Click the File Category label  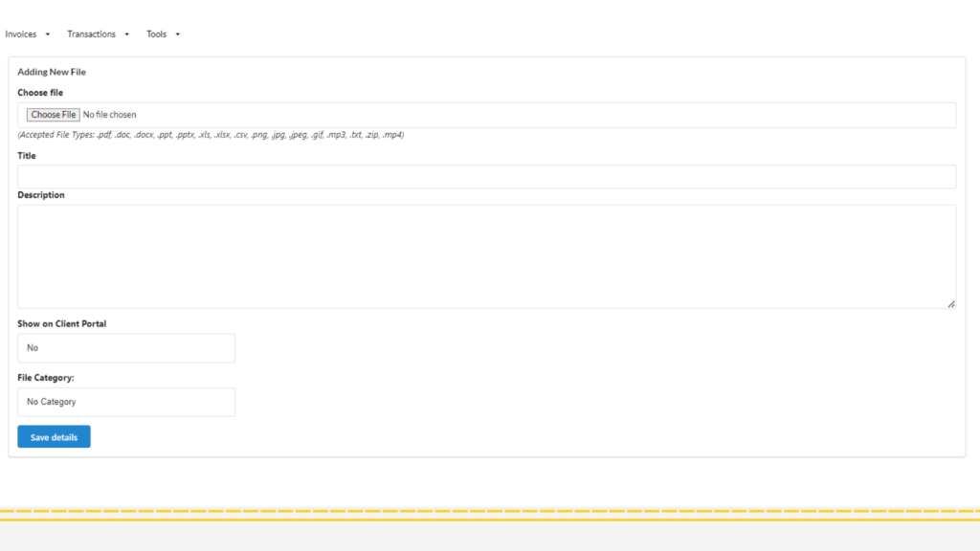pos(46,377)
